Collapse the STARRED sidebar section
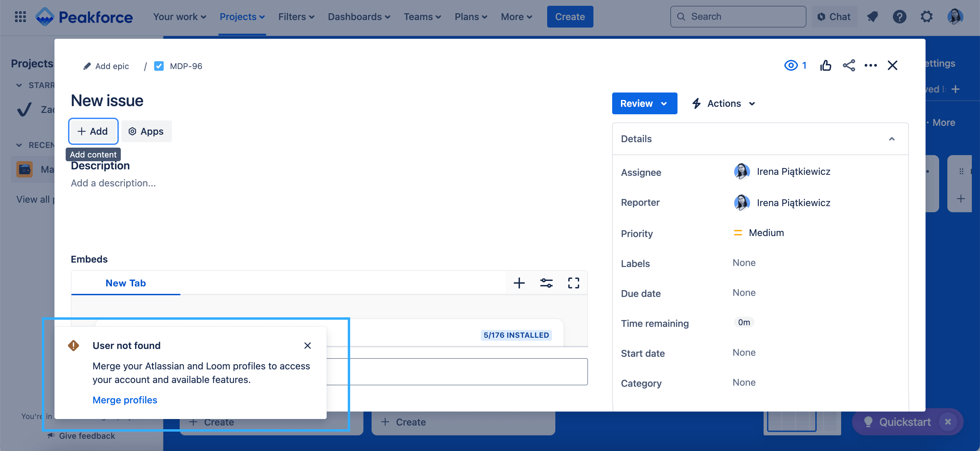Image resolution: width=980 pixels, height=451 pixels. (19, 85)
